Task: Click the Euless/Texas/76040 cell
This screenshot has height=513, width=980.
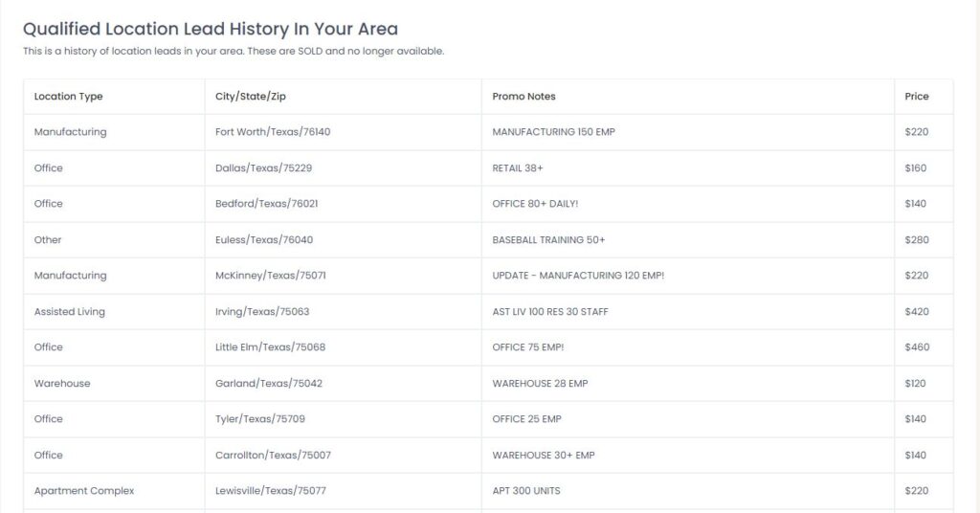Action: 264,240
